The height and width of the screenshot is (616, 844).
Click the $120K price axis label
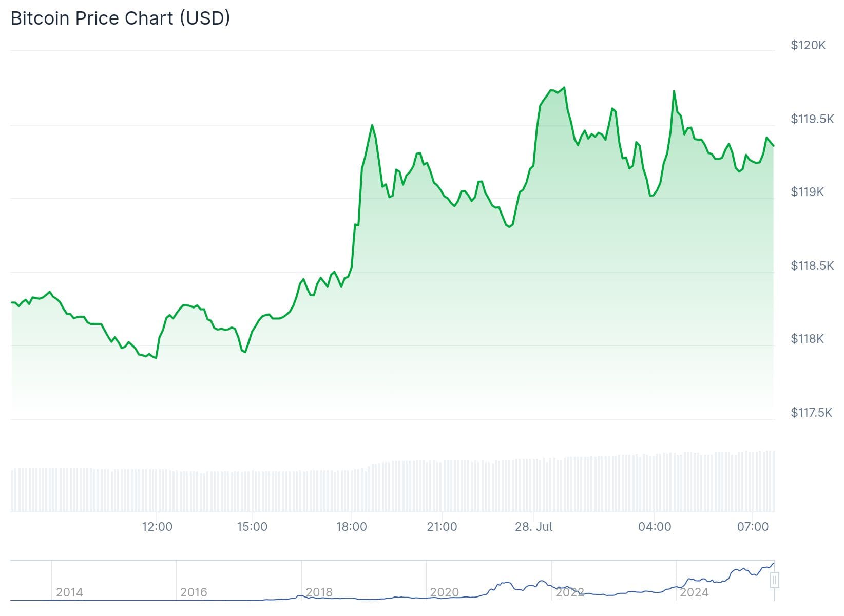pos(808,45)
